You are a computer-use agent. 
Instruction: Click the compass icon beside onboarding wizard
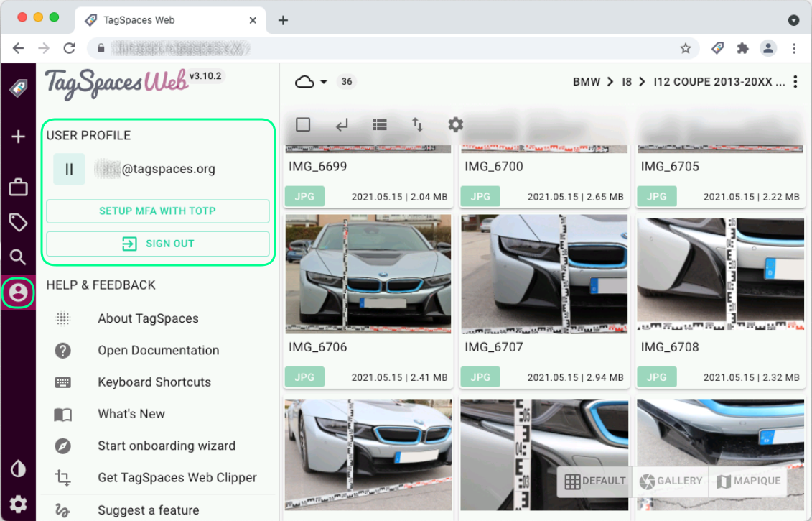pyautogui.click(x=62, y=446)
